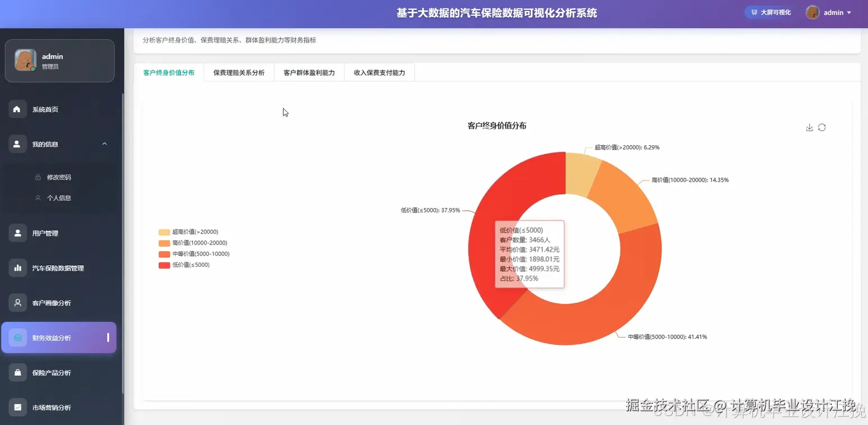Viewport: 868px width, 425px height.
Task: Click the person icon beside 我的信息
Action: (x=17, y=144)
